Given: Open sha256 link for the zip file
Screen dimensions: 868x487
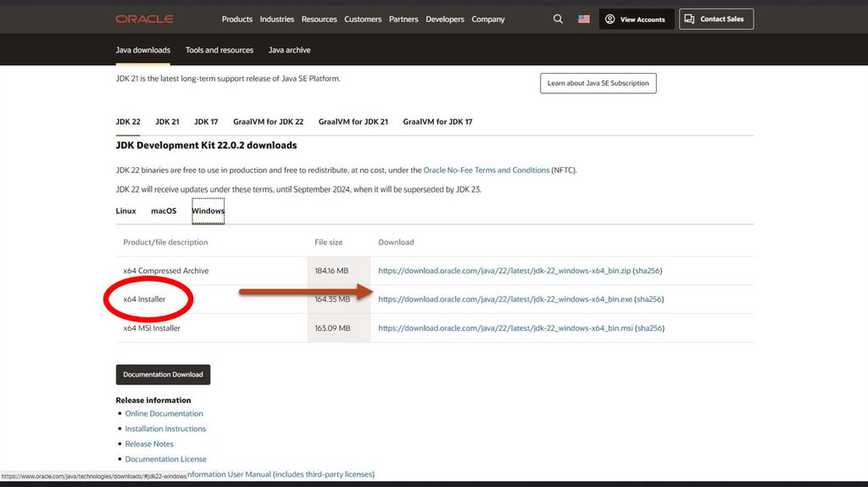Looking at the screenshot, I should click(647, 271).
